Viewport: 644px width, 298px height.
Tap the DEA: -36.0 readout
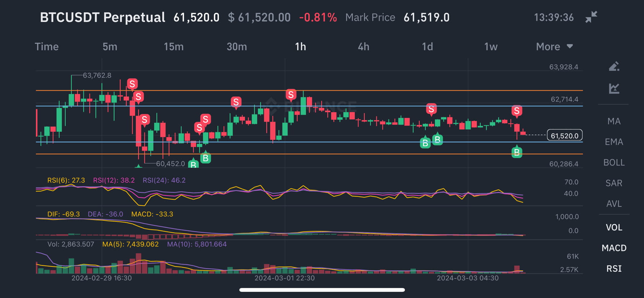105,214
